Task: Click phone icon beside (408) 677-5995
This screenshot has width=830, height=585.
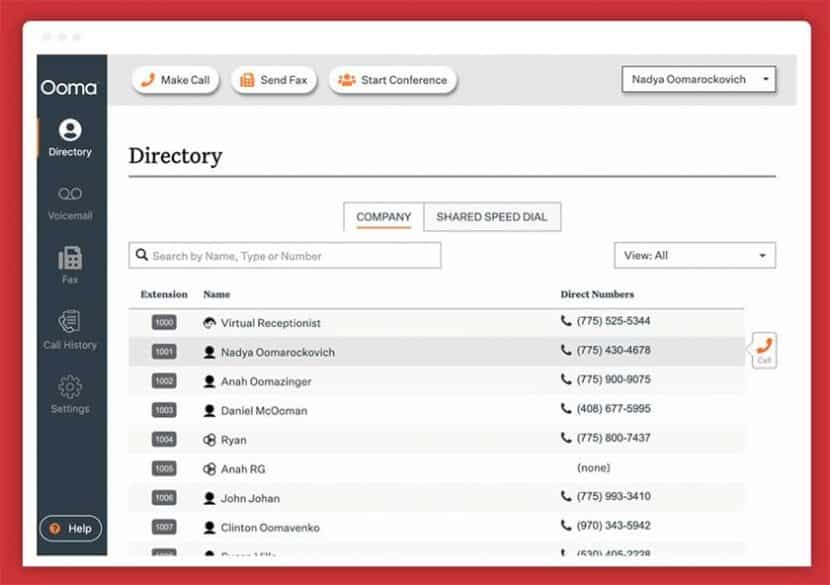Action: click(567, 409)
